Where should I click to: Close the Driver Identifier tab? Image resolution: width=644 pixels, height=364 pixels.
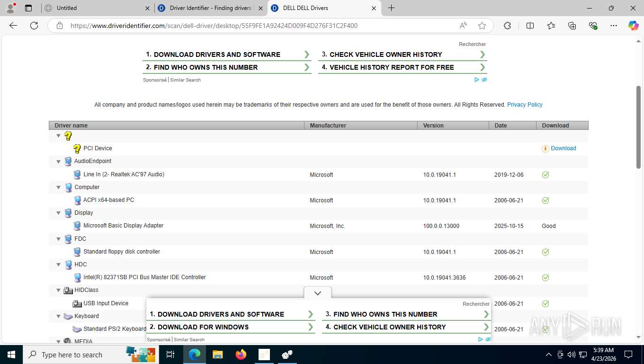tap(260, 8)
